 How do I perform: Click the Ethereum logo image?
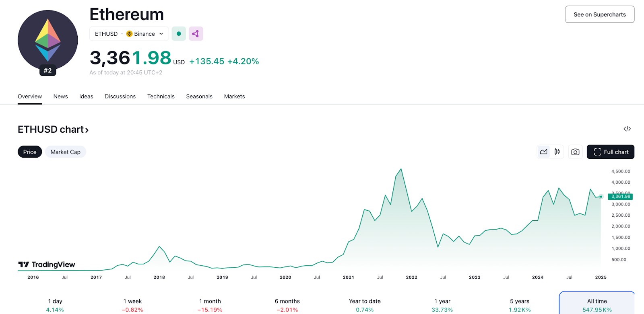pos(48,40)
